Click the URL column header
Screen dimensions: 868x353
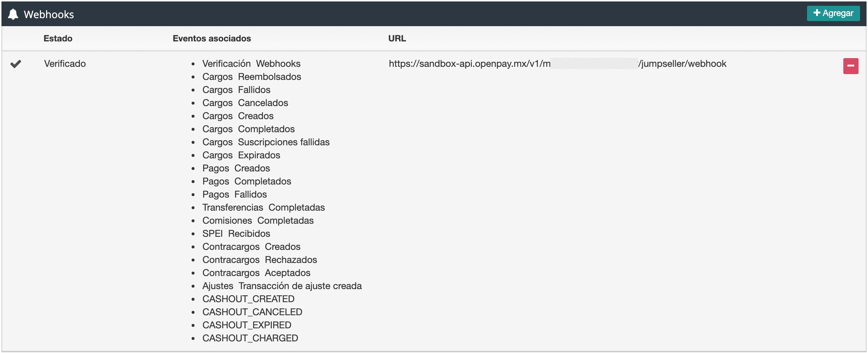397,38
